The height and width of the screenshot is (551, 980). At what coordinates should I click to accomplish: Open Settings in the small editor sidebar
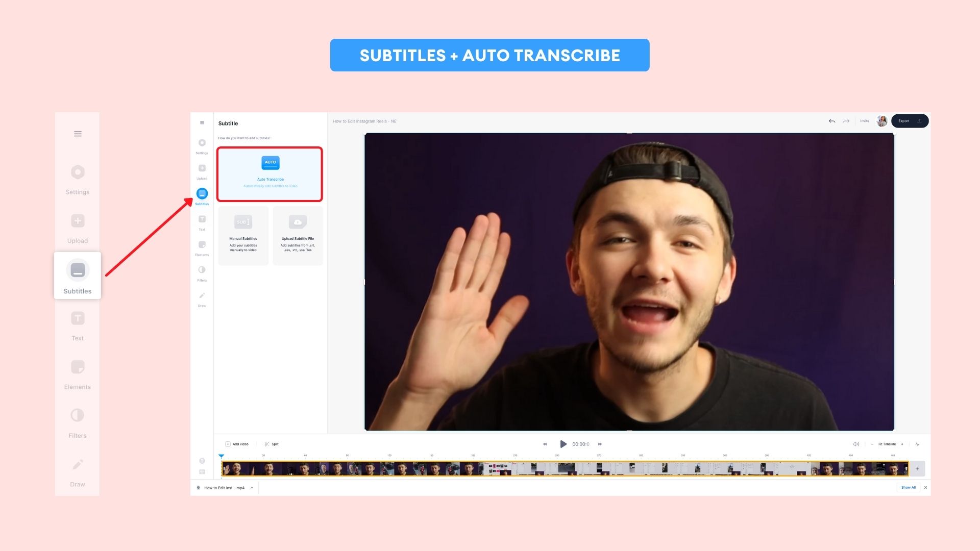point(202,146)
